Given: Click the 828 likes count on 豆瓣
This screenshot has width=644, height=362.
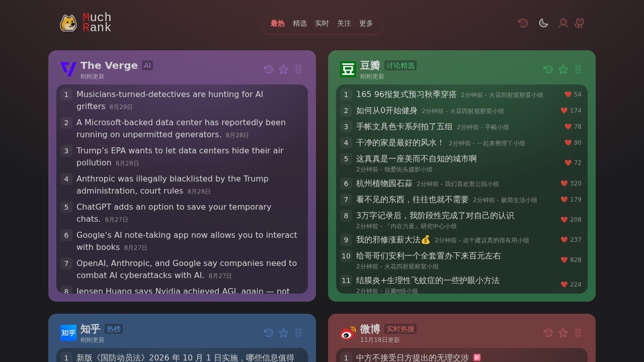Looking at the screenshot, I should pos(571,260).
